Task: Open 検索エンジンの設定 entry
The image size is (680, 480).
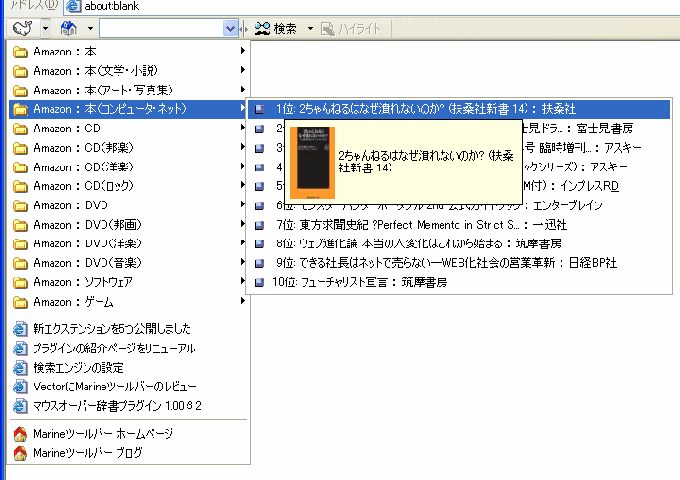Action: tap(78, 368)
